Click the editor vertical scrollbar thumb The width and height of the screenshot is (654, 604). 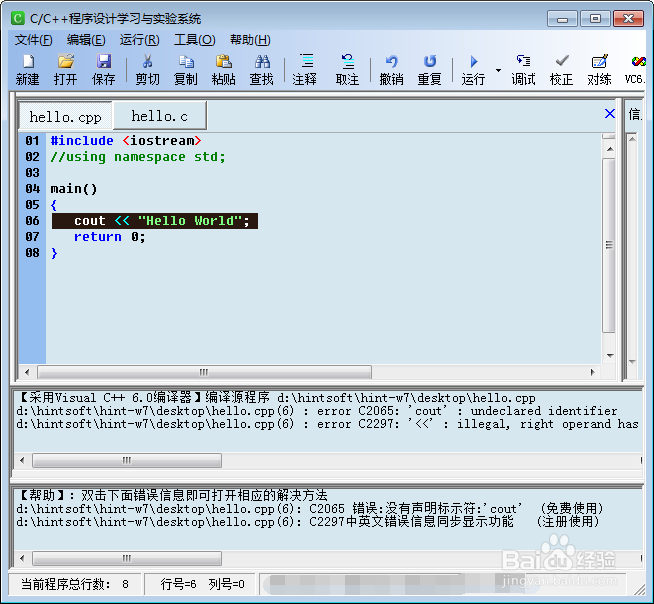point(609,245)
